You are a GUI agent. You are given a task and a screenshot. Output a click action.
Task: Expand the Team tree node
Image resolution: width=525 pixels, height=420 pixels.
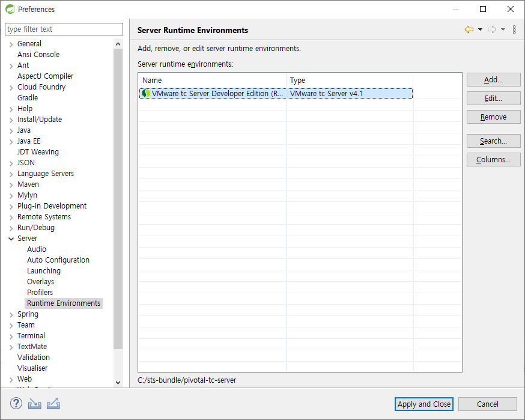tap(11, 326)
